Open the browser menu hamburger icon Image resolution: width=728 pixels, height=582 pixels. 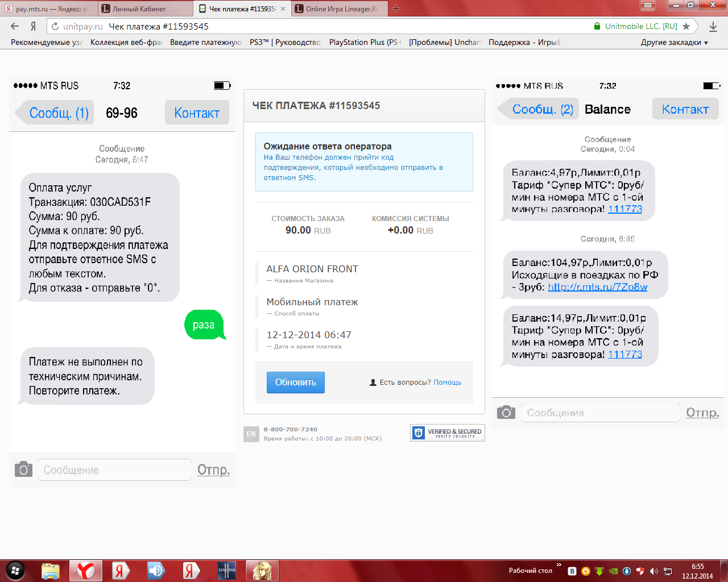(647, 5)
